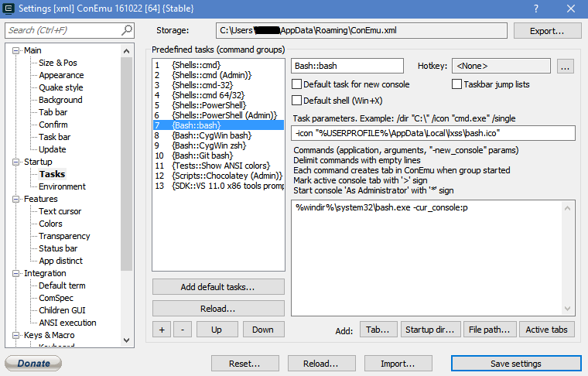588x376 pixels.
Task: Open Task bar settings page
Action: click(x=54, y=137)
